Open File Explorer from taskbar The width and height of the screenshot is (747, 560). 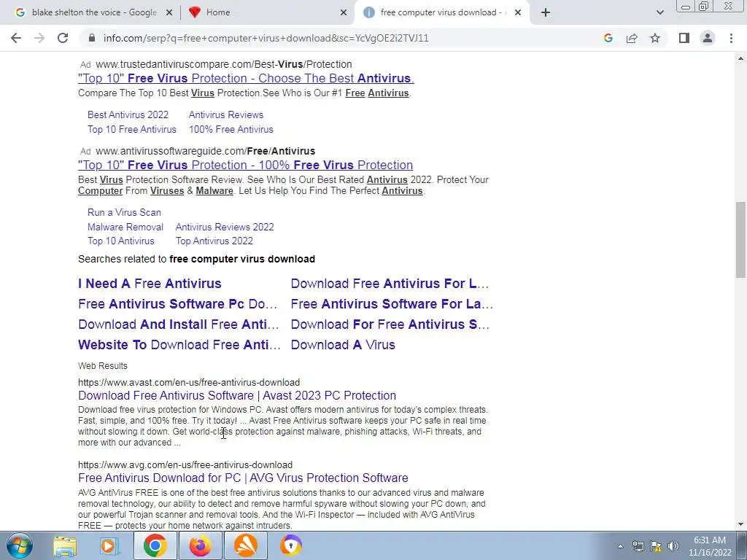[65, 545]
